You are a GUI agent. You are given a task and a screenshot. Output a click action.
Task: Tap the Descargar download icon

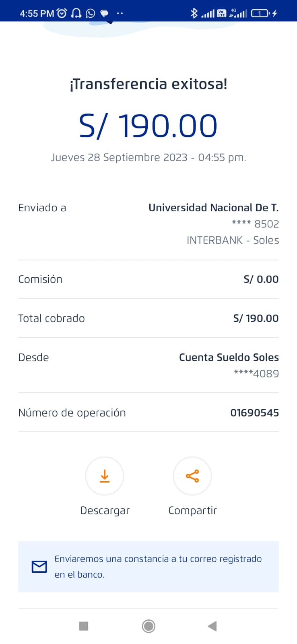[105, 476]
